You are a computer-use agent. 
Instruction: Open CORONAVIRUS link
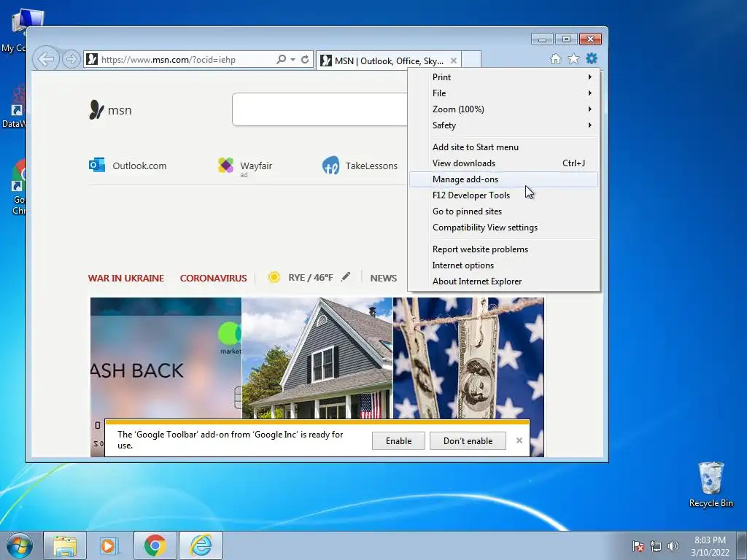coord(214,278)
